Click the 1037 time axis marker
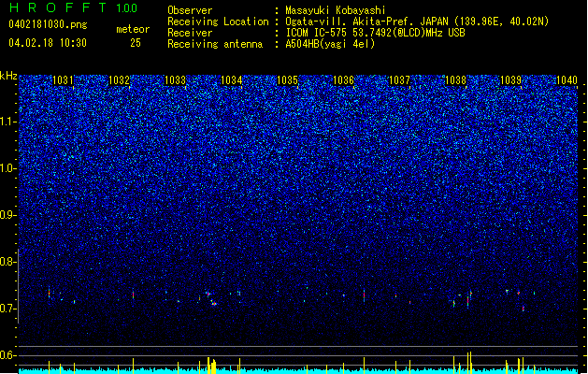The image size is (588, 374). pyautogui.click(x=400, y=80)
